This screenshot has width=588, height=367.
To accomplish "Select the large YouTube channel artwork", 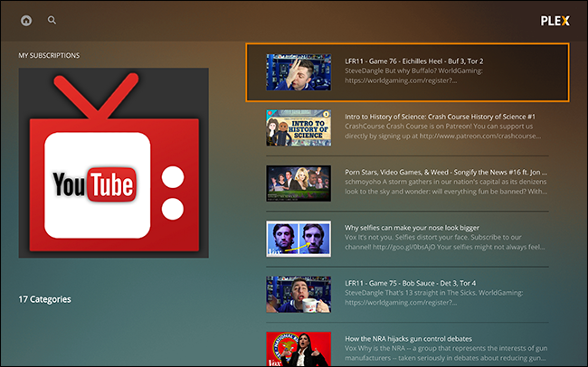I will click(x=114, y=163).
